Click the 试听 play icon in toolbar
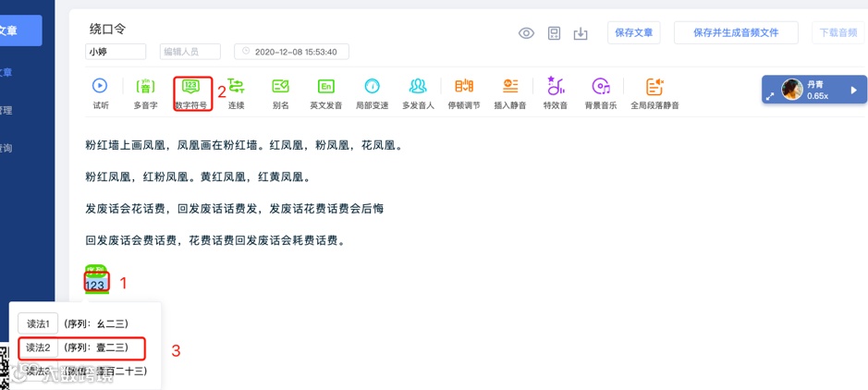Screen dimensions: 868x390 (100, 86)
